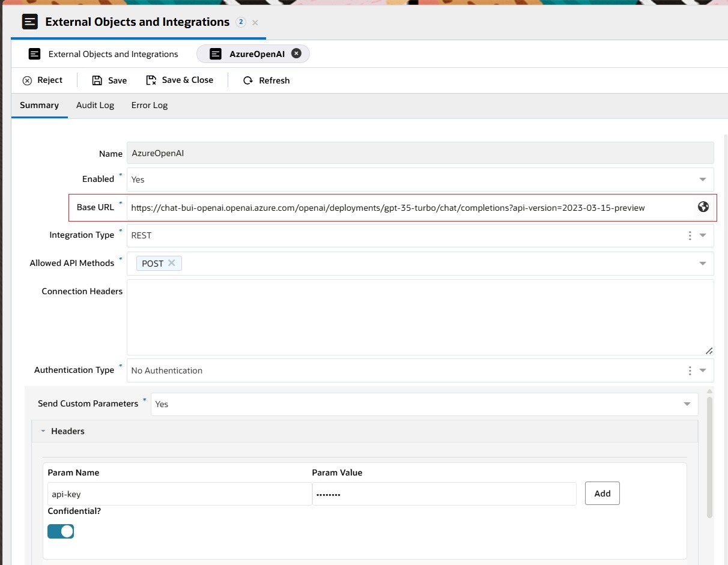Click the Reject icon in the toolbar
728x565 pixels.
[28, 80]
